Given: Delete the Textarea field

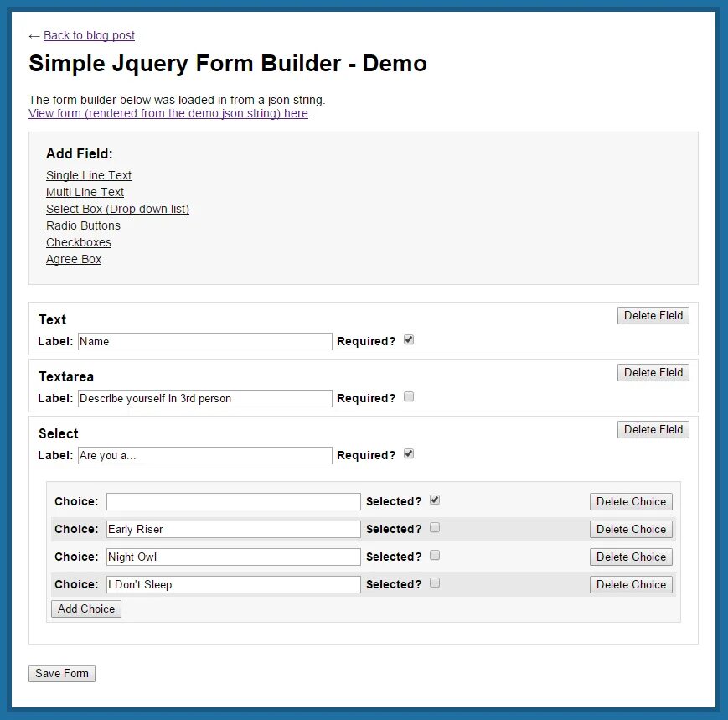Looking at the screenshot, I should point(653,372).
